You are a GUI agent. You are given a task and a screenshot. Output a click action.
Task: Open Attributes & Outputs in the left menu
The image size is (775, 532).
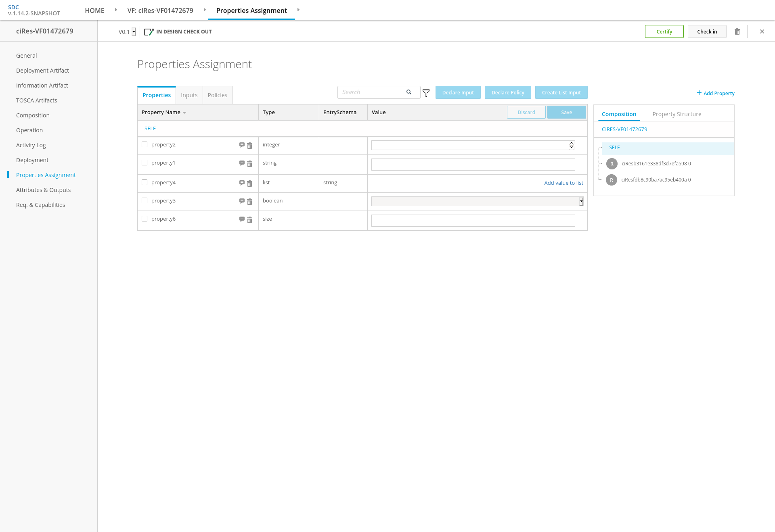tap(44, 190)
